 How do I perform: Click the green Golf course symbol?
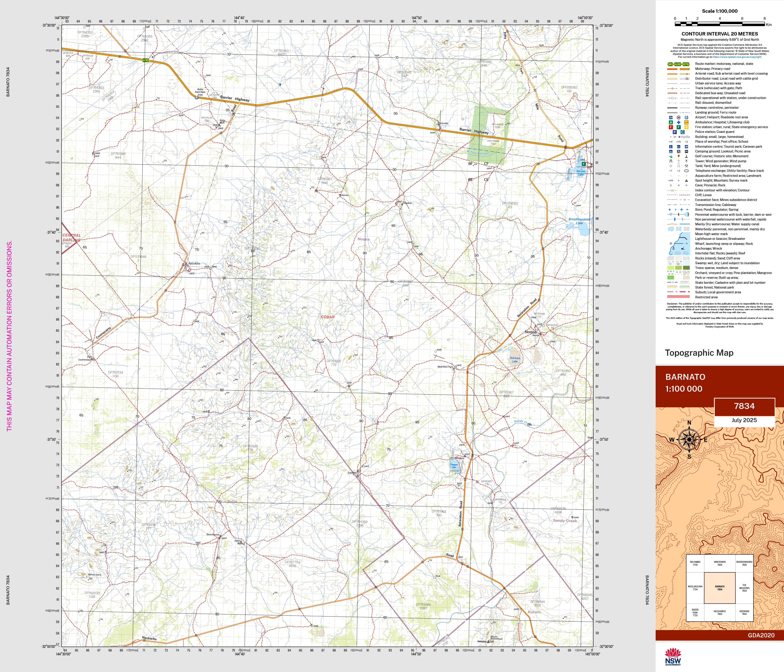671,157
